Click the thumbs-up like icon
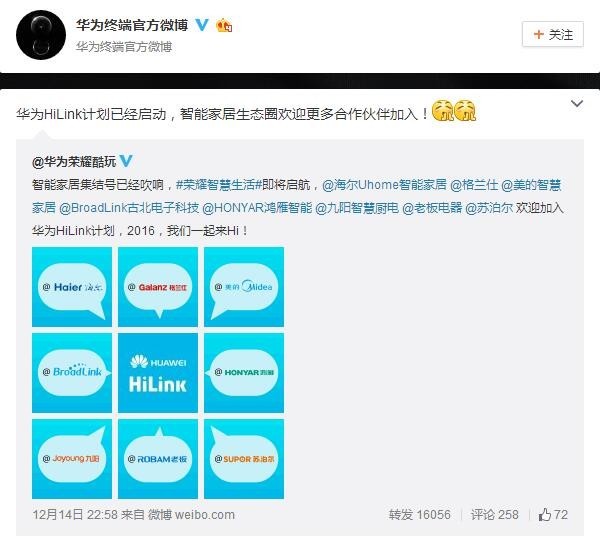Image resolution: width=600 pixels, height=539 pixels. pos(545,515)
